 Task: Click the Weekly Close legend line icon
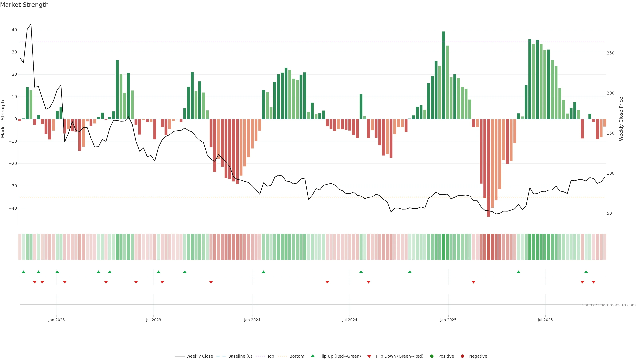[x=179, y=356]
